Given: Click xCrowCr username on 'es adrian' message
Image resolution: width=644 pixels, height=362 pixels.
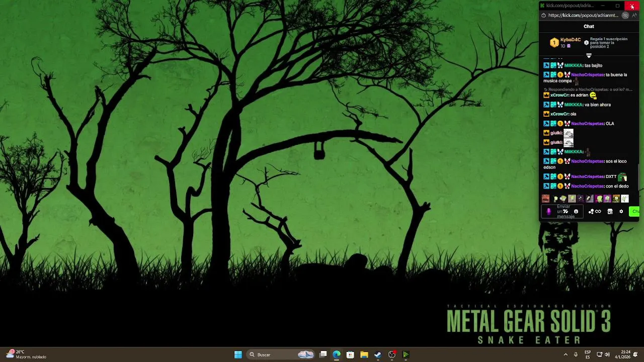Looking at the screenshot, I should tap(559, 95).
